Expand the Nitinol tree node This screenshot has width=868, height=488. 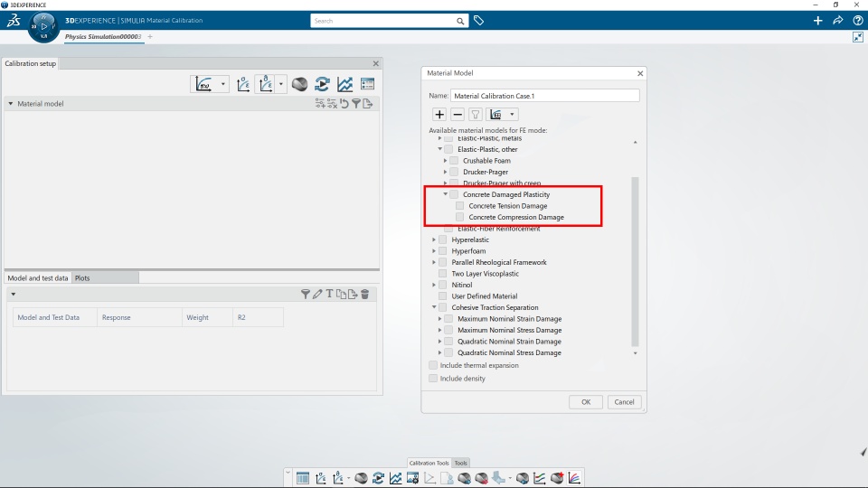click(434, 285)
